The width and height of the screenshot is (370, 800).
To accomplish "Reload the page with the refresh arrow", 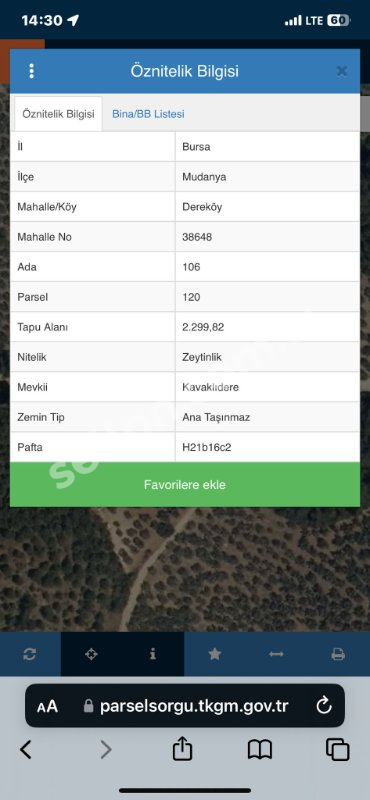I will (324, 706).
